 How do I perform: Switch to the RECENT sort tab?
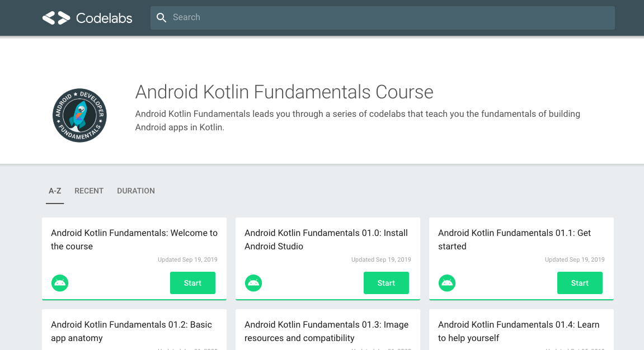click(89, 191)
